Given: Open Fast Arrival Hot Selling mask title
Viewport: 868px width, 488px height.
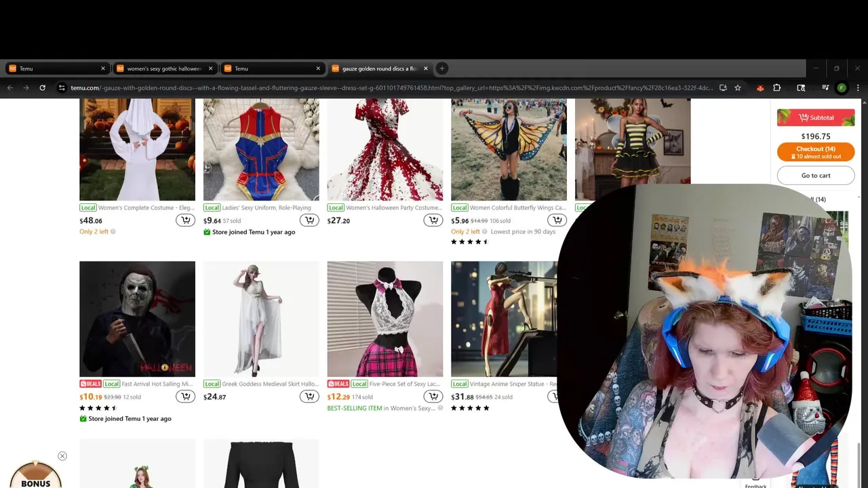Looking at the screenshot, I should 157,384.
